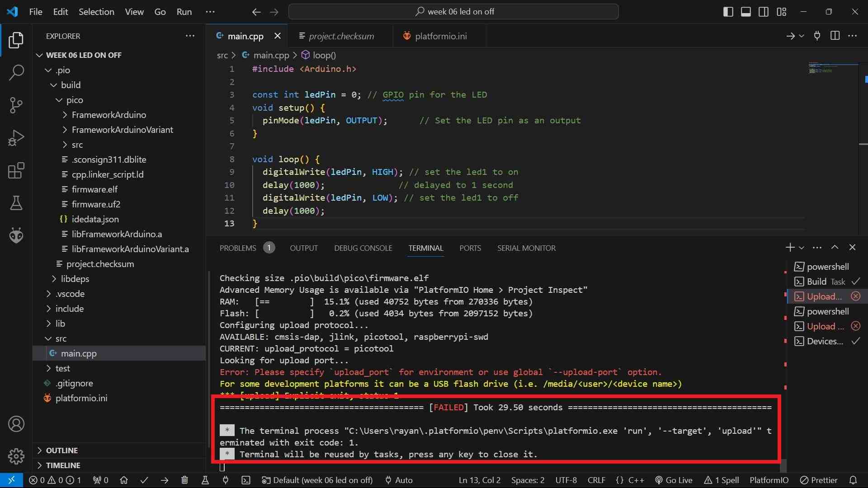Viewport: 868px width, 488px height.
Task: Click PlatformIO Upload arrow in status bar
Action: coord(165,480)
